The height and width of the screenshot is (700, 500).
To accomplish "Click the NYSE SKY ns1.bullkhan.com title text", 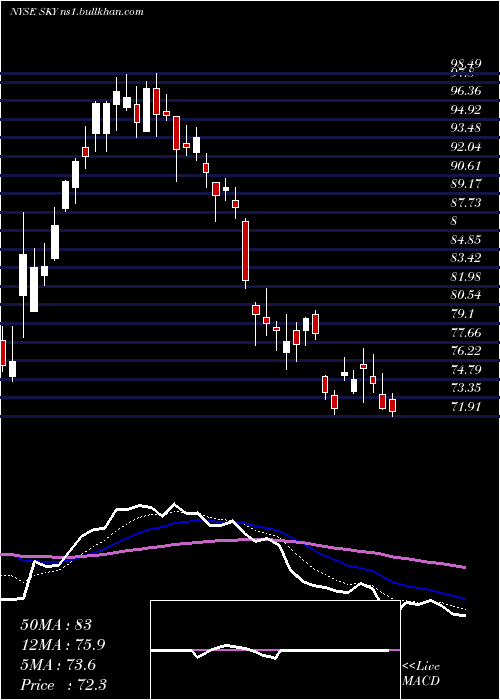I will 77,12.
